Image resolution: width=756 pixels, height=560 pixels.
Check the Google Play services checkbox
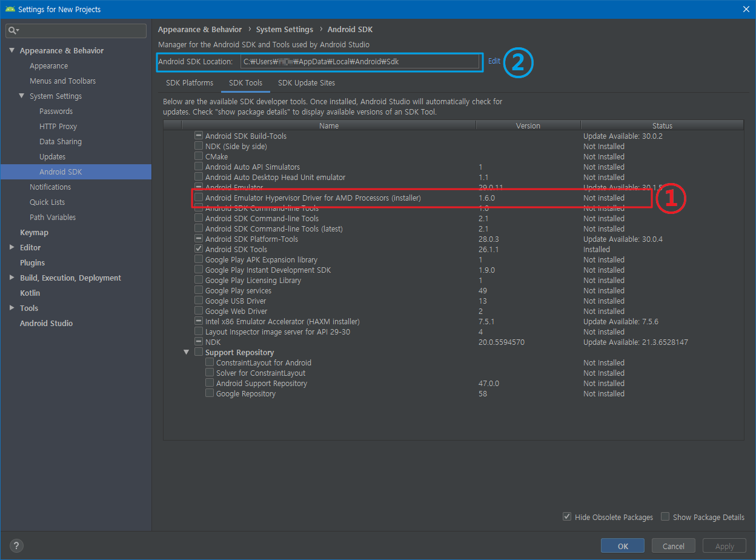(199, 290)
